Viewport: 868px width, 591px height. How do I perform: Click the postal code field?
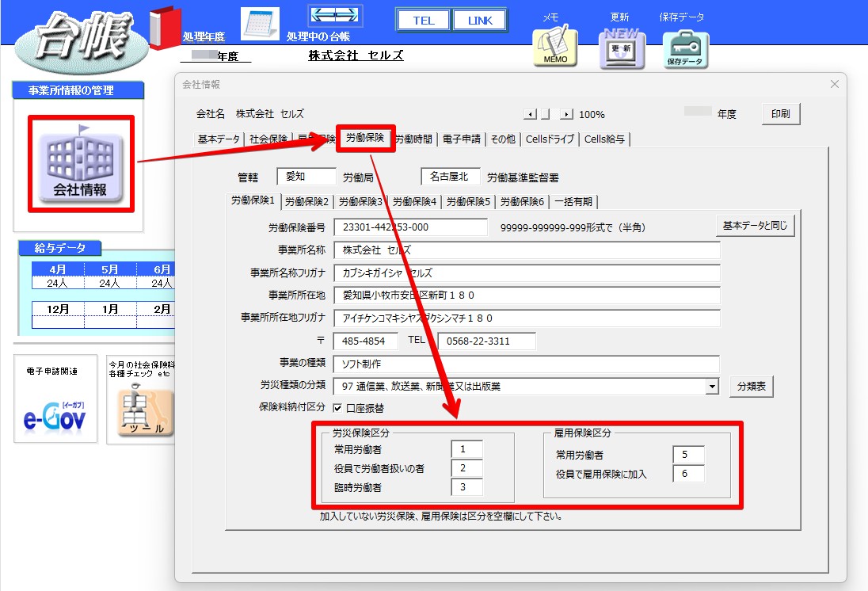tap(366, 341)
